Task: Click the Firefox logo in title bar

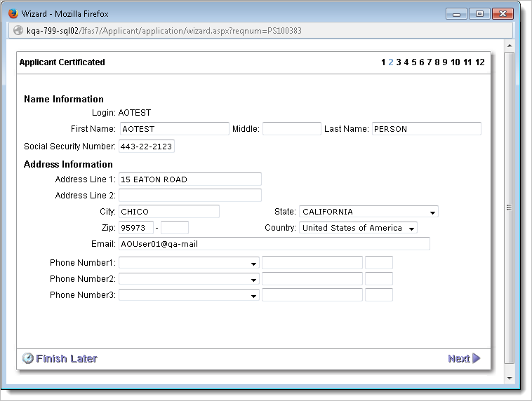Action: click(x=13, y=14)
